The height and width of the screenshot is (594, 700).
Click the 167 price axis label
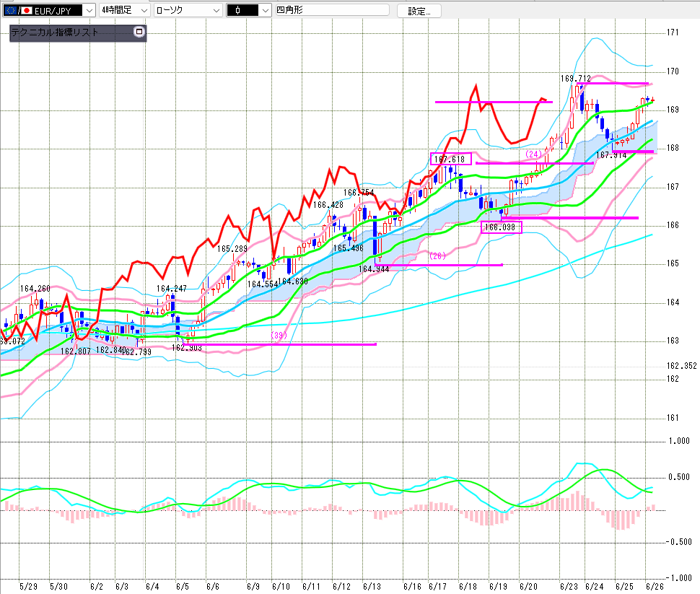(x=673, y=187)
